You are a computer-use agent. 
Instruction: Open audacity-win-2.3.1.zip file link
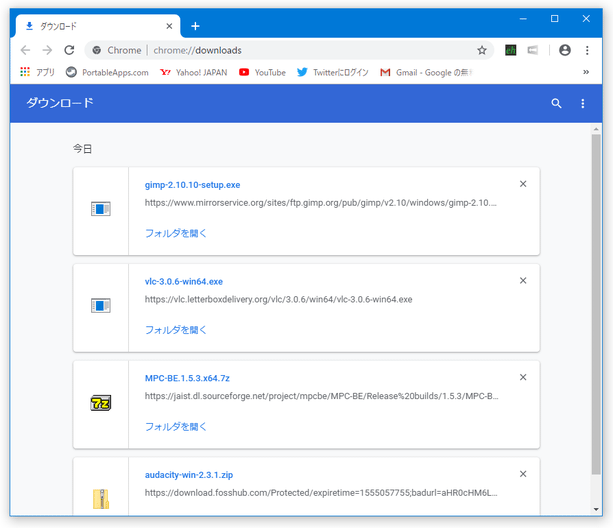(189, 474)
